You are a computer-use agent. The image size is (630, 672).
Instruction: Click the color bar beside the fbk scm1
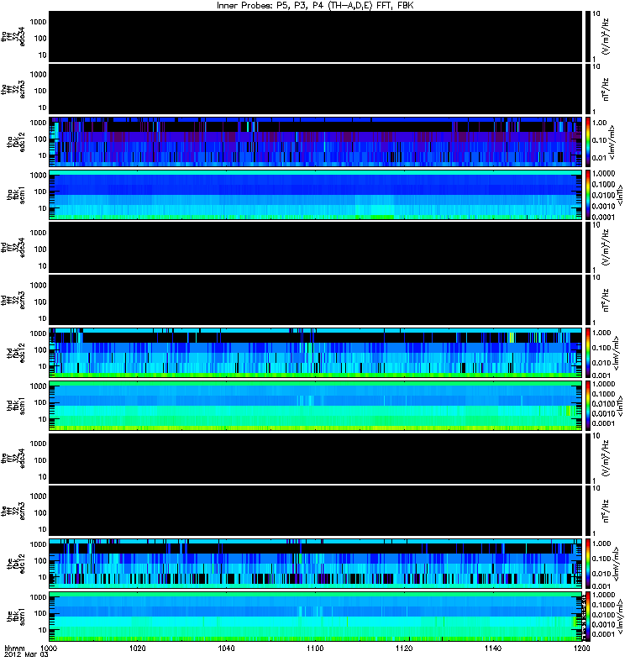coord(588,617)
